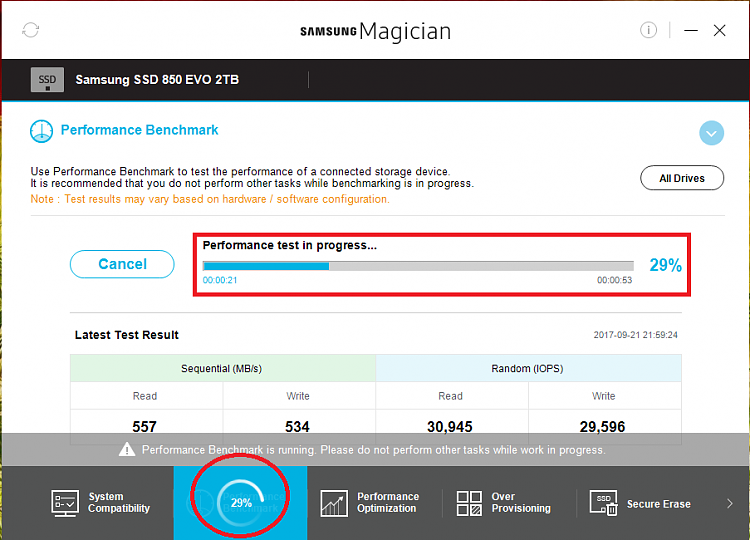The image size is (750, 540).
Task: Click the Samsung SSD 850 EVO 2TB drive name
Action: click(x=157, y=79)
